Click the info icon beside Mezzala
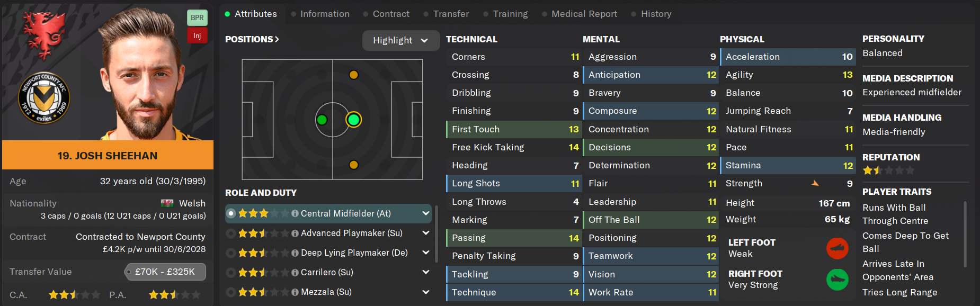This screenshot has height=306, width=980. [295, 292]
